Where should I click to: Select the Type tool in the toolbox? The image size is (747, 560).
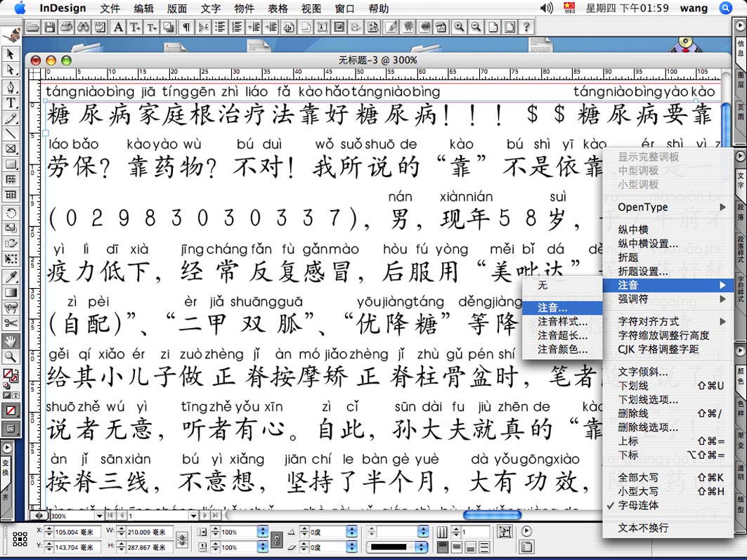tap(11, 103)
